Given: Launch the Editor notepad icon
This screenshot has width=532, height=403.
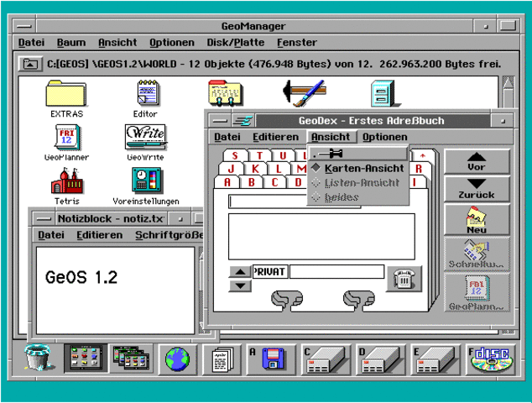Looking at the screenshot, I should tap(149, 92).
